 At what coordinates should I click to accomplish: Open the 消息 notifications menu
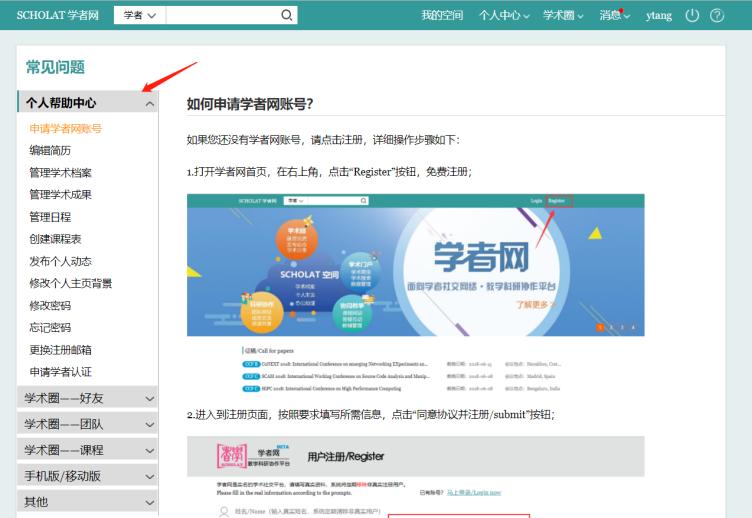pyautogui.click(x=614, y=15)
